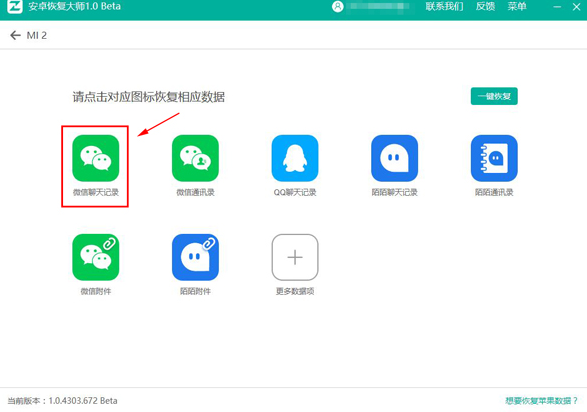Screen dimensions: 587x412
Task: Open Momo contacts (陌陌通讯录) notebook icon
Action: tap(494, 158)
